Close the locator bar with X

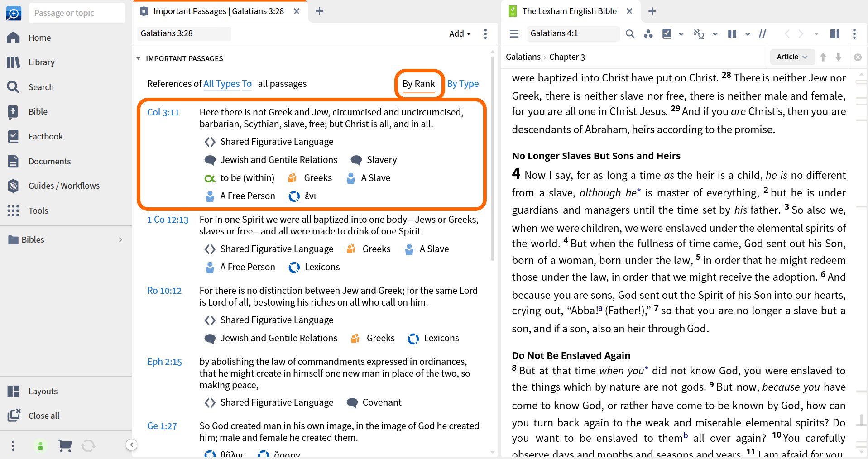858,57
